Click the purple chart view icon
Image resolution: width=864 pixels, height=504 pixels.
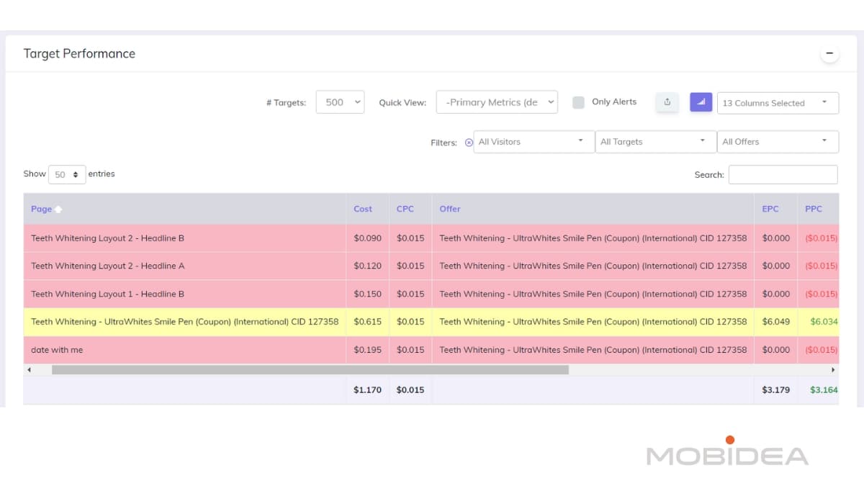click(701, 102)
